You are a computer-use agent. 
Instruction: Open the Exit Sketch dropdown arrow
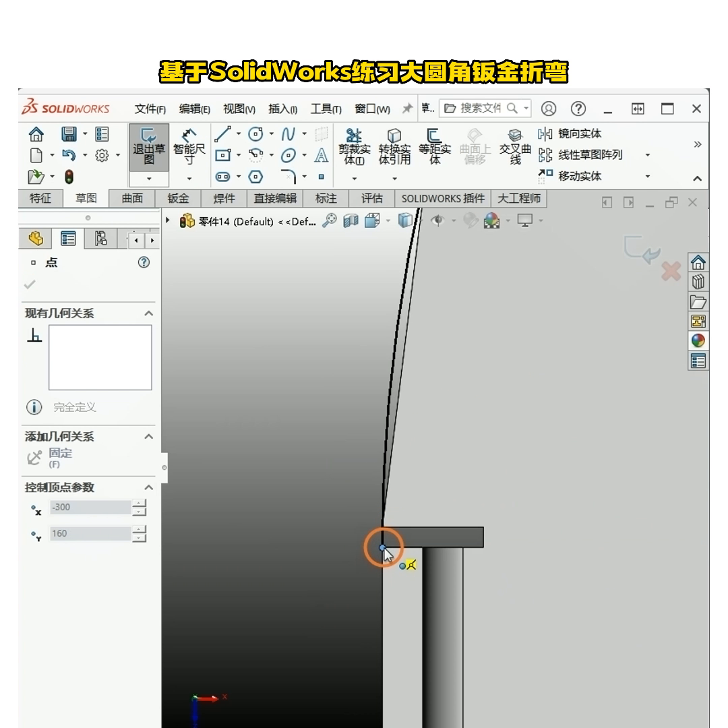point(148,179)
